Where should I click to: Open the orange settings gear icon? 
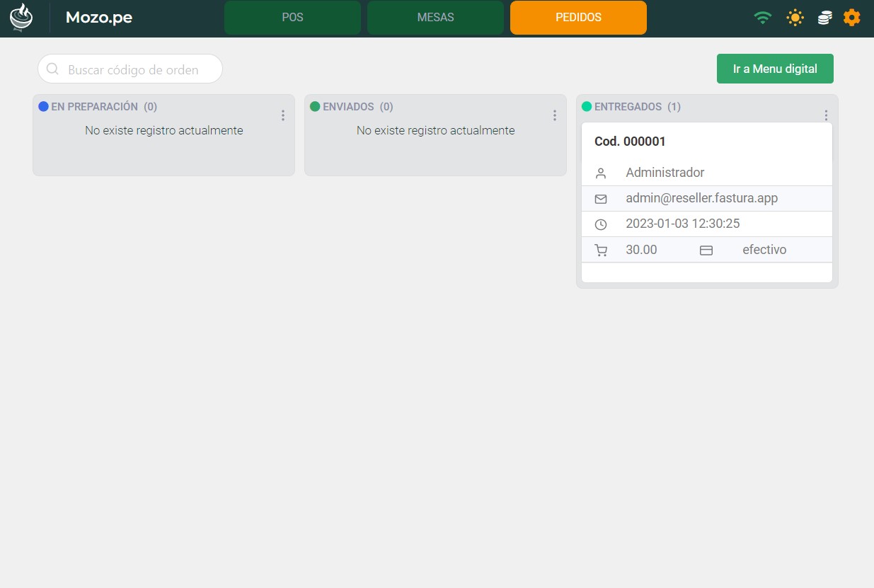coord(852,18)
